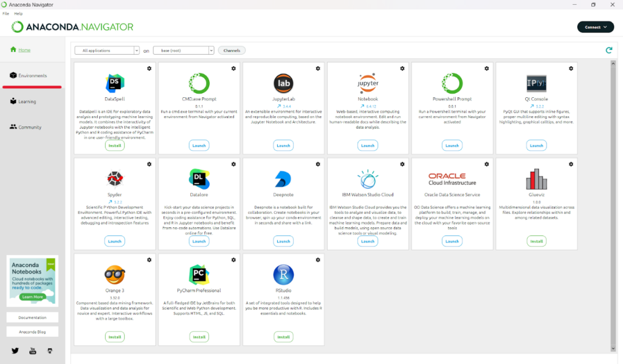This screenshot has width=623, height=364.
Task: Install Orange 3
Action: 115,337
